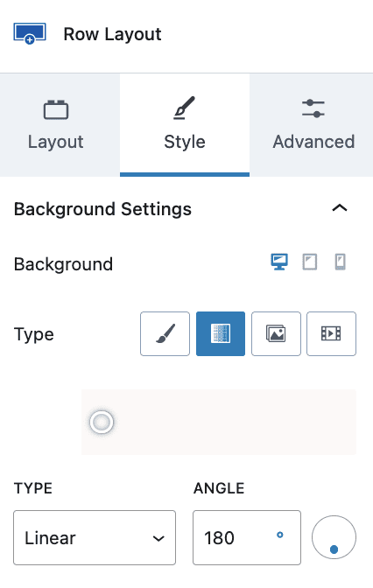Switch to desktop device preview
This screenshot has height=588, width=373.
coord(279,262)
